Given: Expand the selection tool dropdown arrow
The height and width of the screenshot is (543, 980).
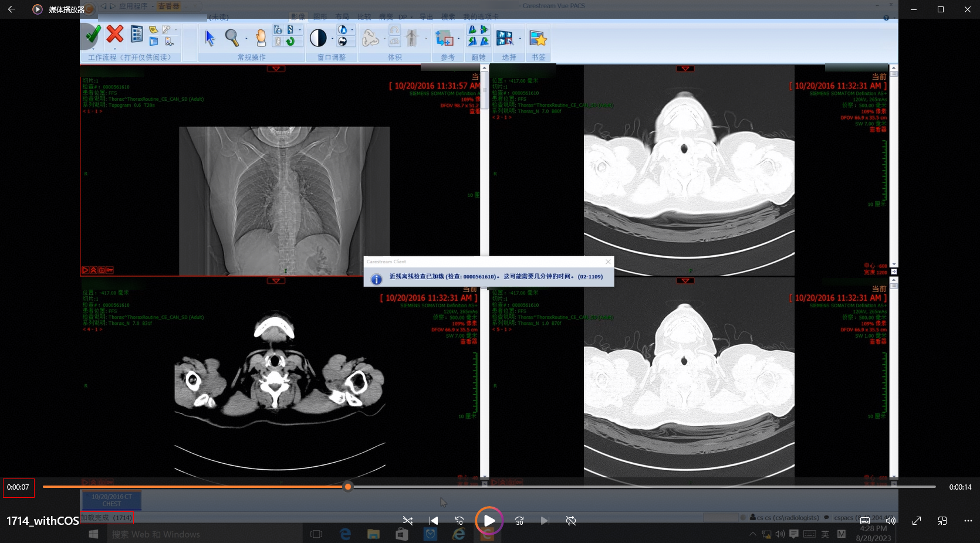Looking at the screenshot, I should point(520,39).
